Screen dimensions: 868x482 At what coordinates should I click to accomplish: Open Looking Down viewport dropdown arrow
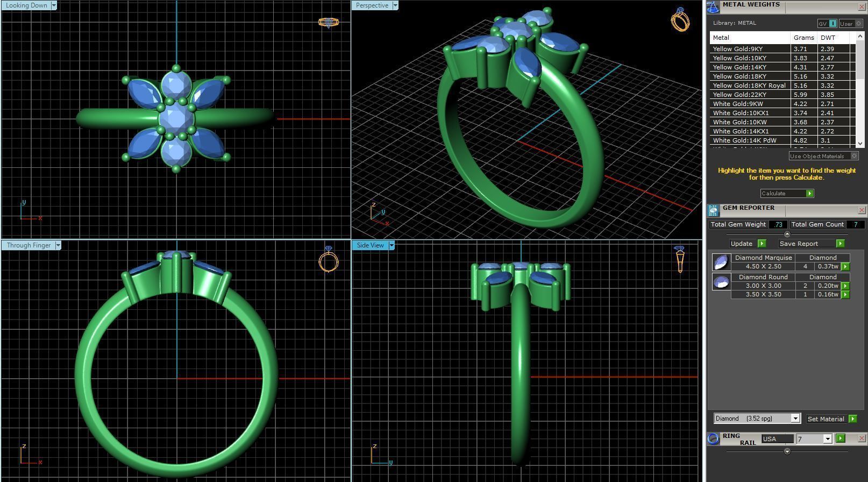[x=54, y=5]
